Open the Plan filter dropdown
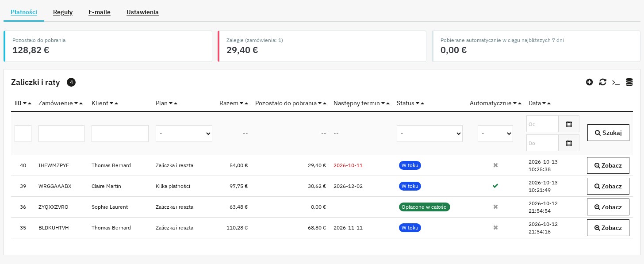 click(184, 134)
